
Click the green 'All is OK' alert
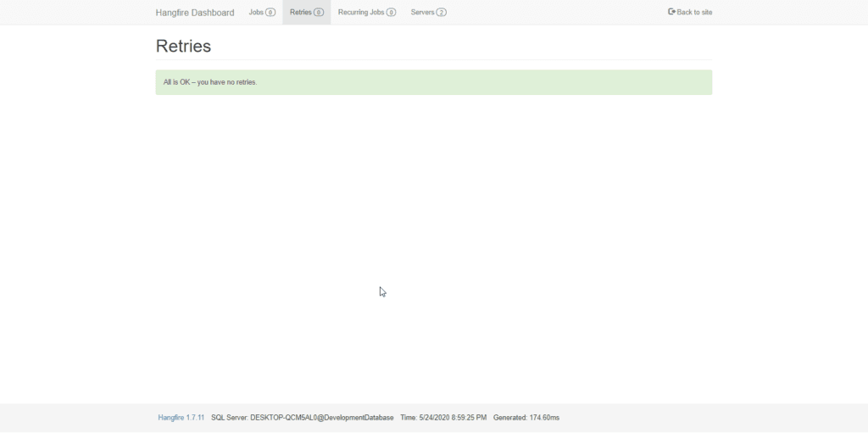coord(433,82)
